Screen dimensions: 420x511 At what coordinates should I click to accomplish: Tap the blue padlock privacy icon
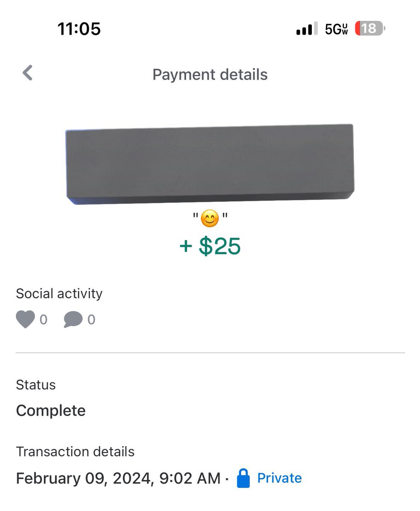tap(243, 478)
